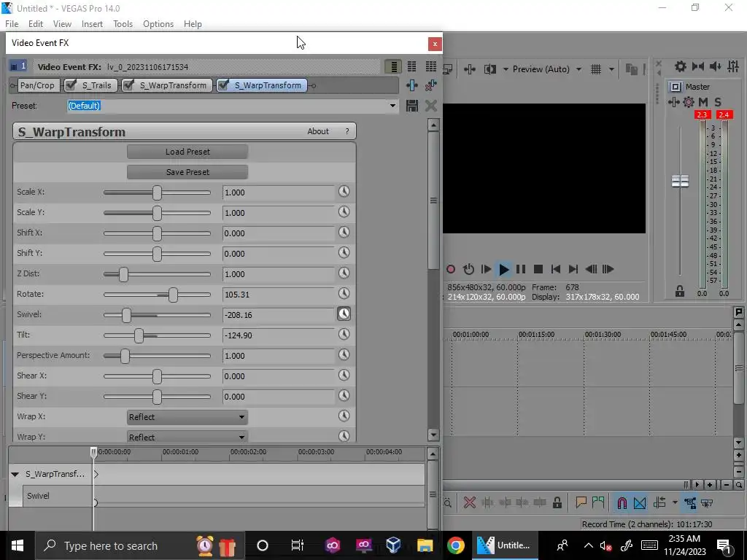Solo the Master bus with S button

pos(718,102)
